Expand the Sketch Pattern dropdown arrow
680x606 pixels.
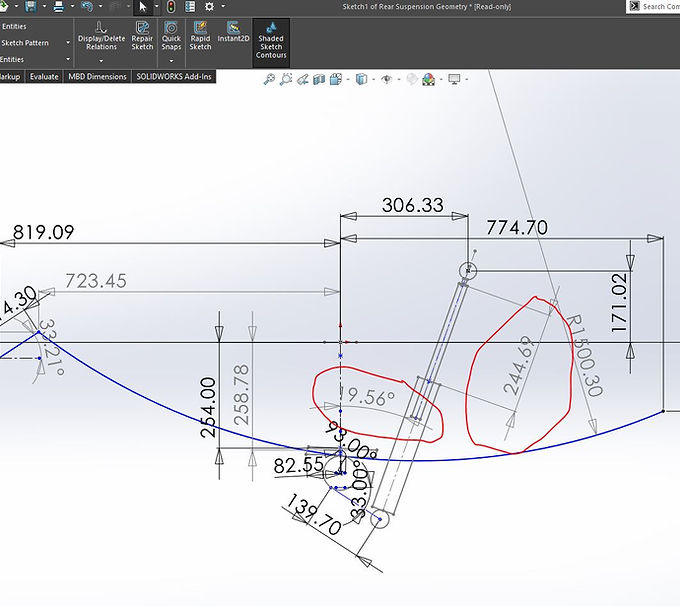point(68,43)
